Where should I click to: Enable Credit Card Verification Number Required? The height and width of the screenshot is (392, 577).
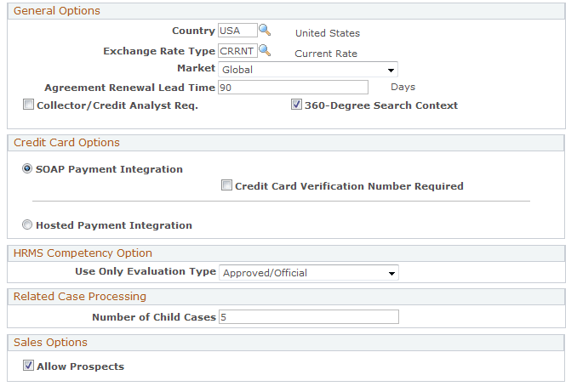pos(226,185)
